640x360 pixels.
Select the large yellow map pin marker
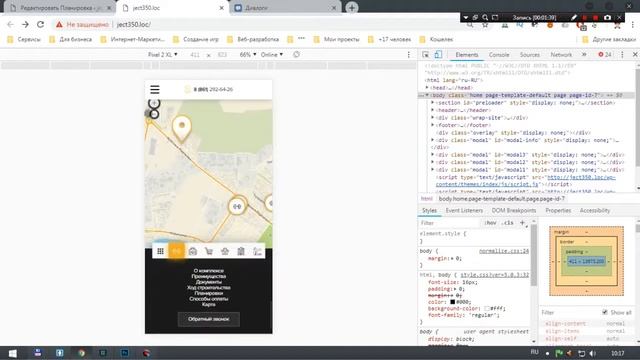coord(182,129)
